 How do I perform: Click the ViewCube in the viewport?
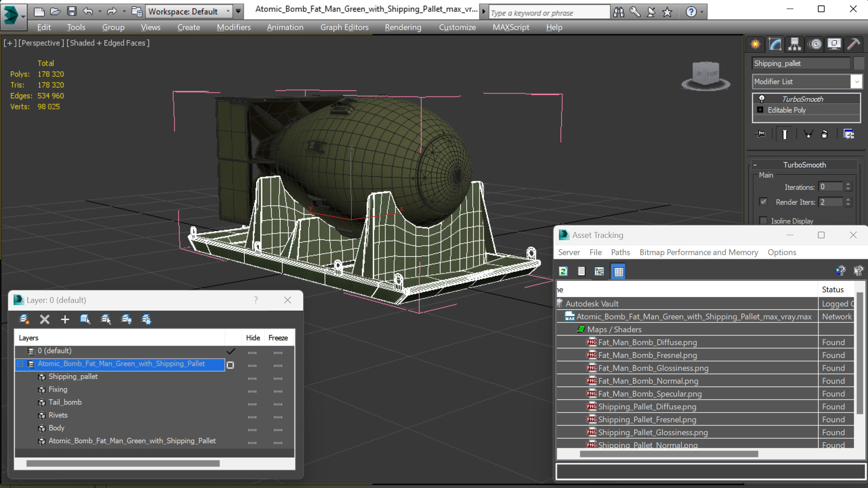[706, 75]
